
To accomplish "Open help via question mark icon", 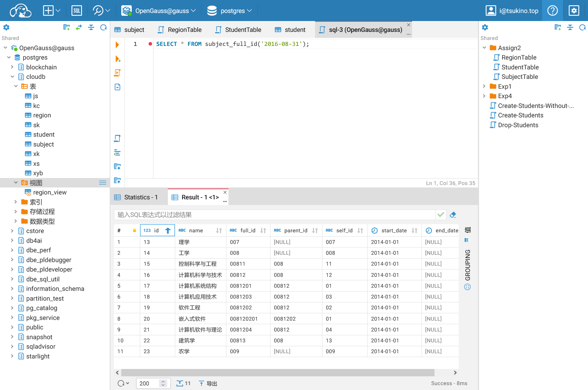I will click(552, 11).
